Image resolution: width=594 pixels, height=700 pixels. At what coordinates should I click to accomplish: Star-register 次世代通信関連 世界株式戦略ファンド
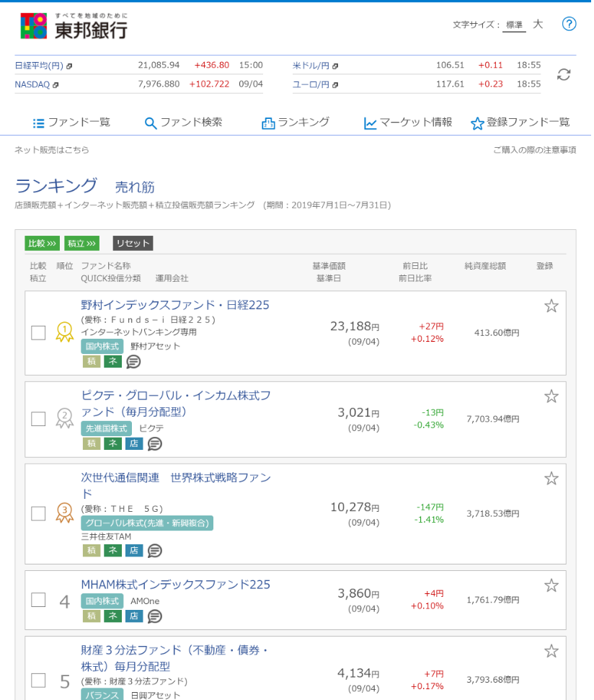pyautogui.click(x=551, y=479)
